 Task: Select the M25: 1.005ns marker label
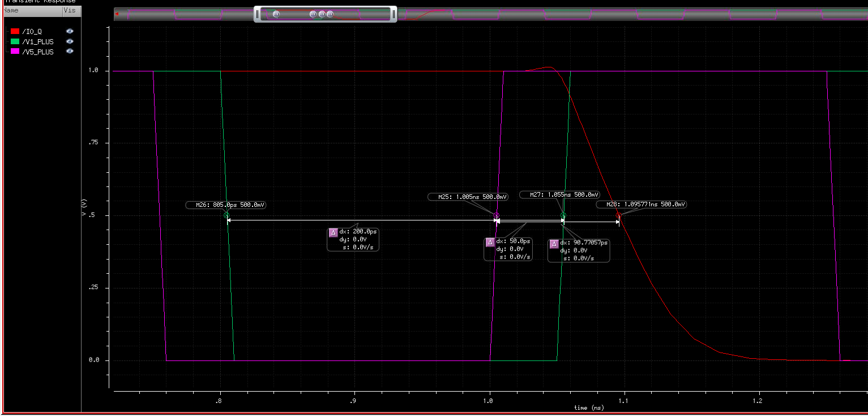pyautogui.click(x=468, y=197)
